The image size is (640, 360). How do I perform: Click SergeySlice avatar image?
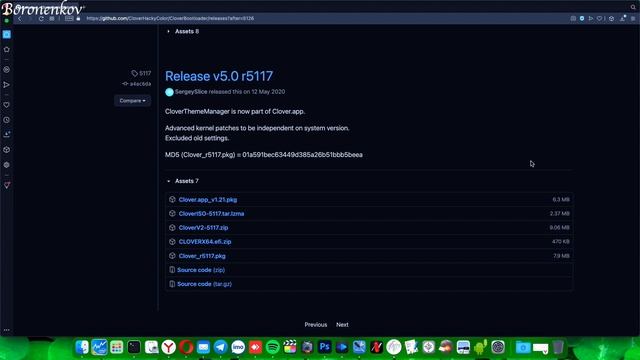pyautogui.click(x=169, y=92)
